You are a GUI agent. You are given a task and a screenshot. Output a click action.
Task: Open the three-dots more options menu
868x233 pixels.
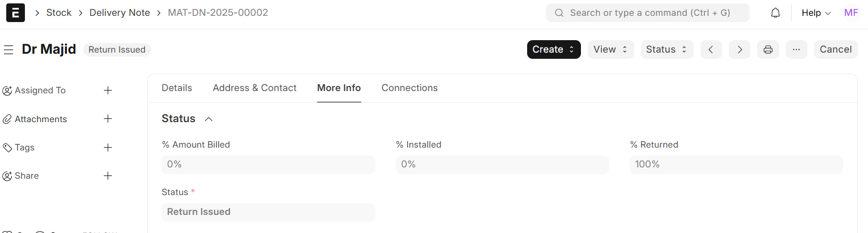click(x=796, y=50)
